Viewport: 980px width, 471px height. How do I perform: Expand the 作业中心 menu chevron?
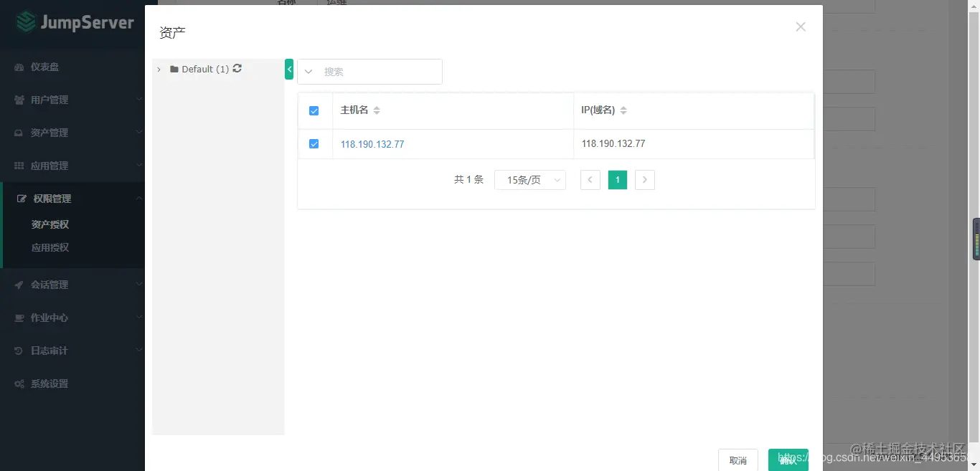(x=139, y=318)
